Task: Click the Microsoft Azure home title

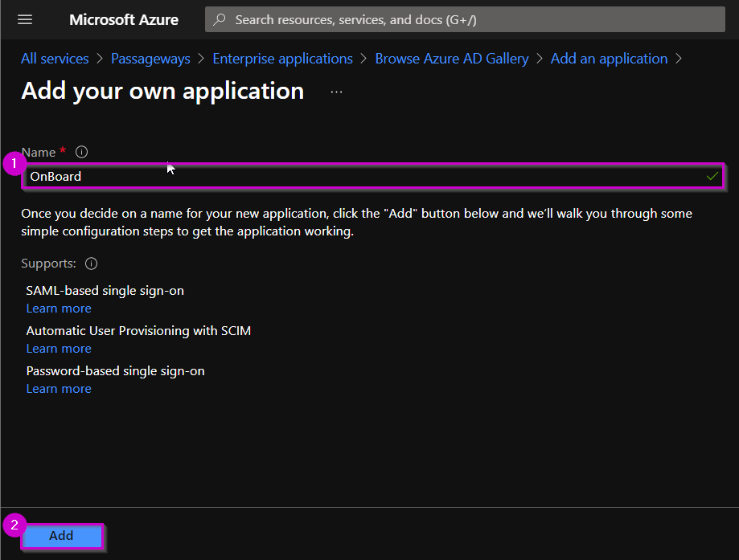Action: pos(124,19)
